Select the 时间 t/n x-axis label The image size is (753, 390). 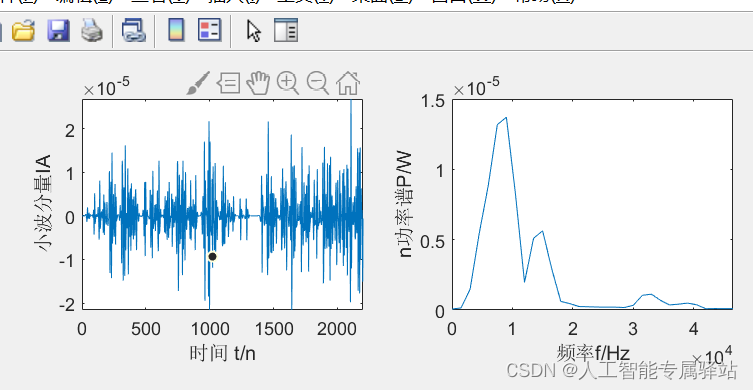(223, 353)
